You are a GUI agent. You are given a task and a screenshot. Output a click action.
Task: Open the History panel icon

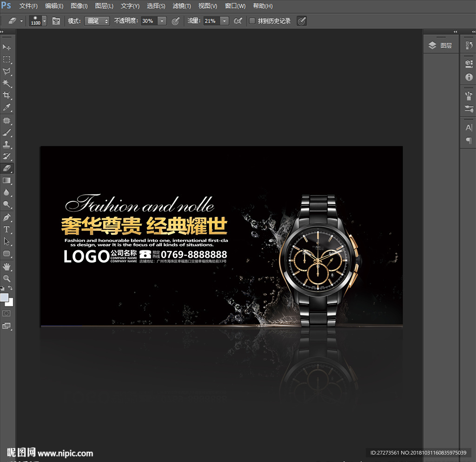469,46
